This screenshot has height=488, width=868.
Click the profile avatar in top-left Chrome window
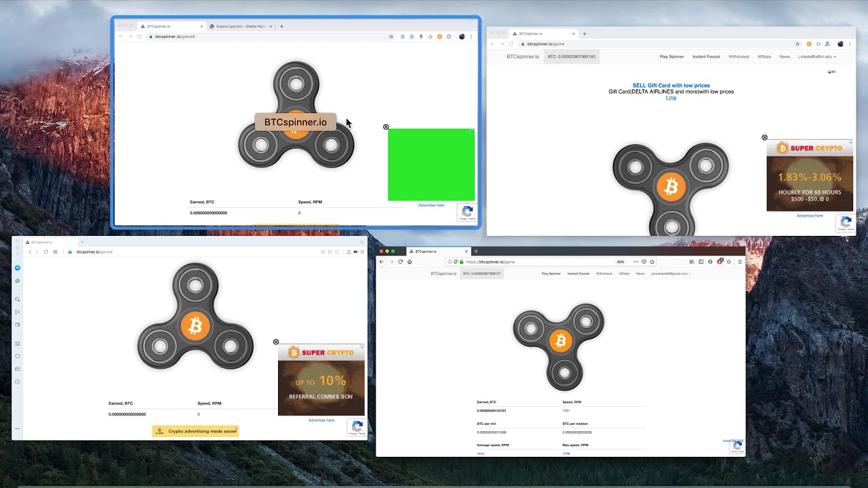coord(462,37)
